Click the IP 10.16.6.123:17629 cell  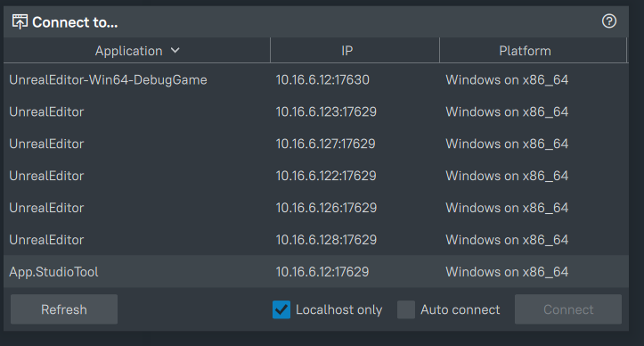pyautogui.click(x=326, y=111)
